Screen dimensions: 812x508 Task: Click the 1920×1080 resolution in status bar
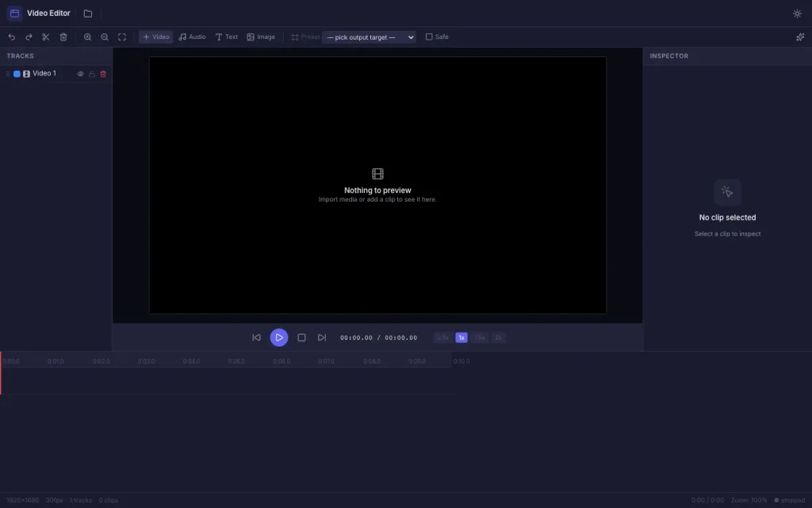[23, 500]
